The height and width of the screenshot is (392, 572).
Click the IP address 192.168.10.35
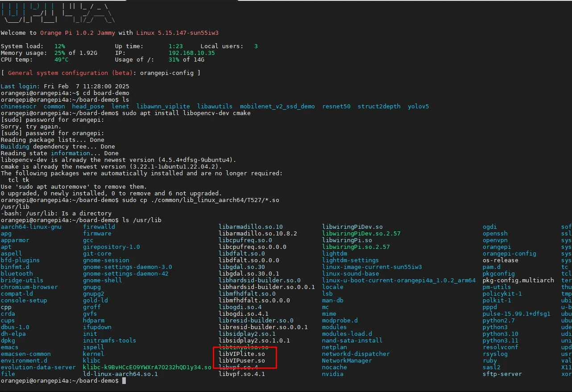tap(191, 53)
